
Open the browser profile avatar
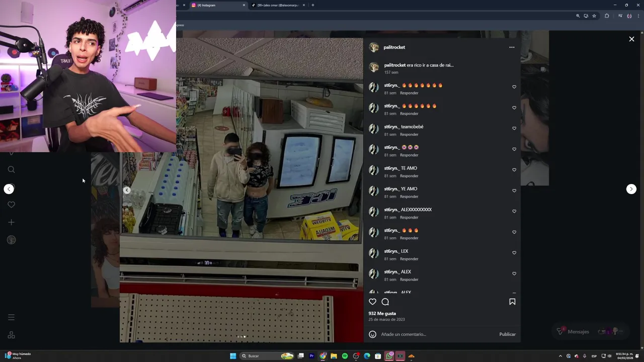pos(629,16)
